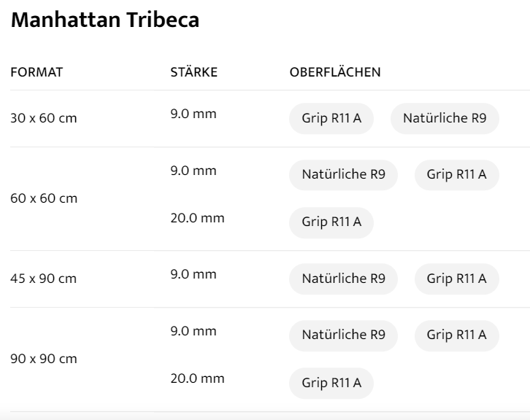
Task: Select Grip R11 A for 45 x 90 cm
Action: click(457, 279)
